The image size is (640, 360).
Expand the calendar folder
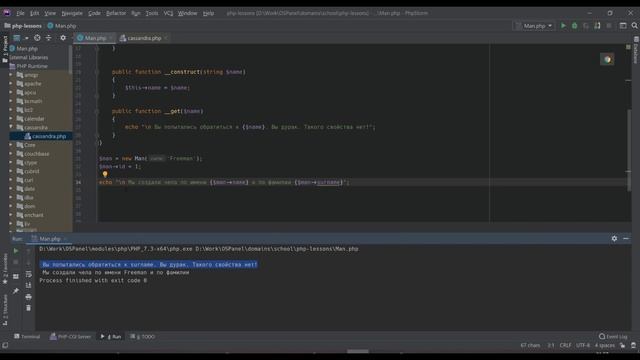[x=11, y=119]
